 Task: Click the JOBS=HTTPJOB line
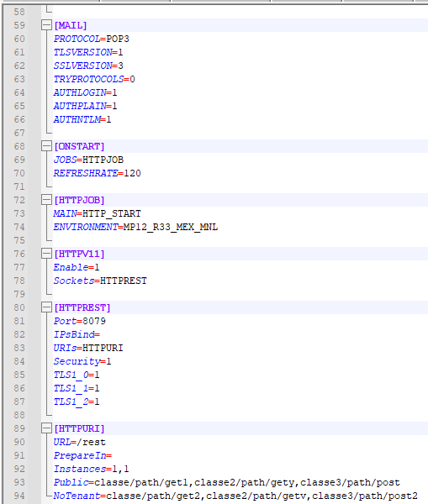click(88, 160)
